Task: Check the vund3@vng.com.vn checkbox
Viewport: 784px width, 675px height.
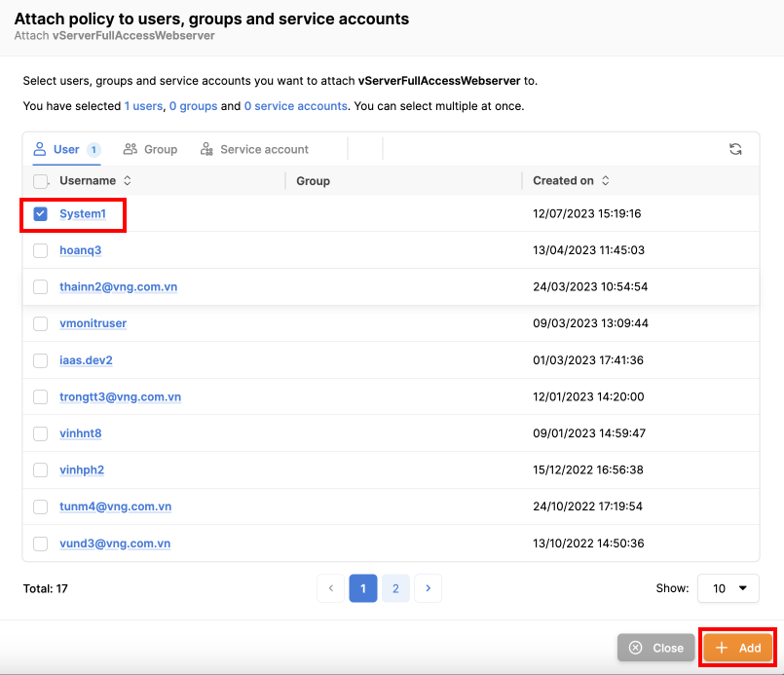Action: point(41,544)
